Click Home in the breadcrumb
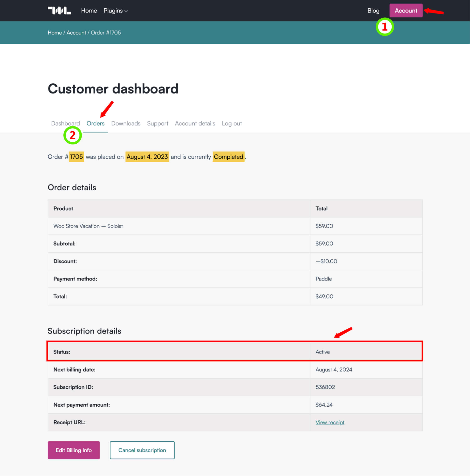 pos(55,33)
